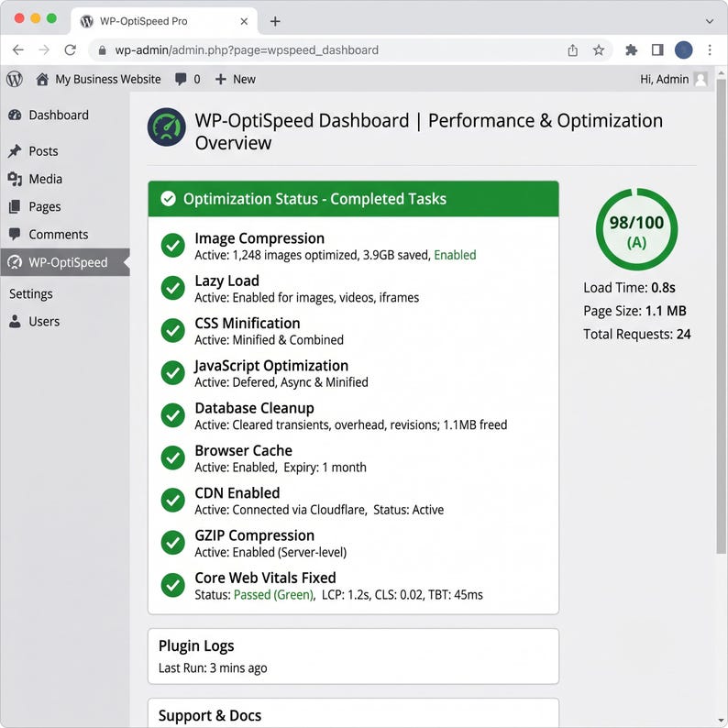Click the home icon beside My Business Website
The width and height of the screenshot is (728, 728).
pos(42,80)
